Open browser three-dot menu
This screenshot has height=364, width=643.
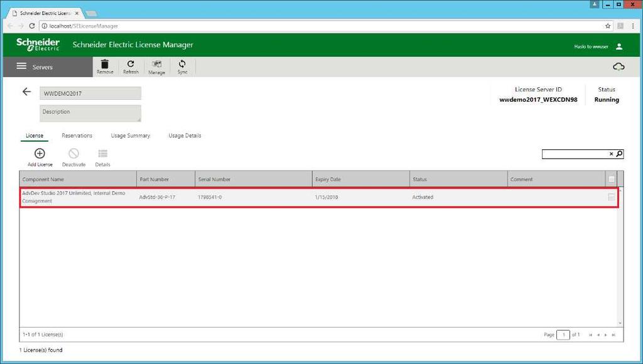pos(634,26)
